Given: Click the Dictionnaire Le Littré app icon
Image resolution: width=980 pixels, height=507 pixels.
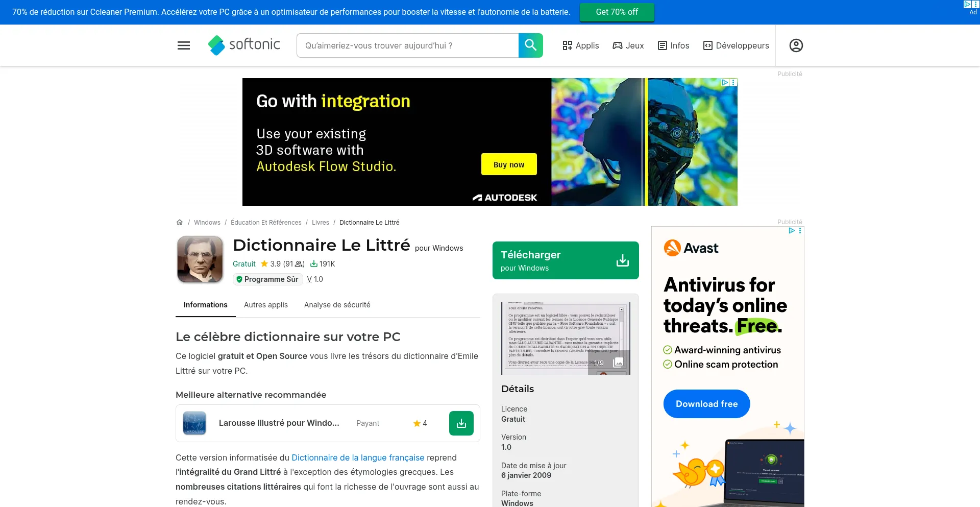Looking at the screenshot, I should (x=200, y=259).
